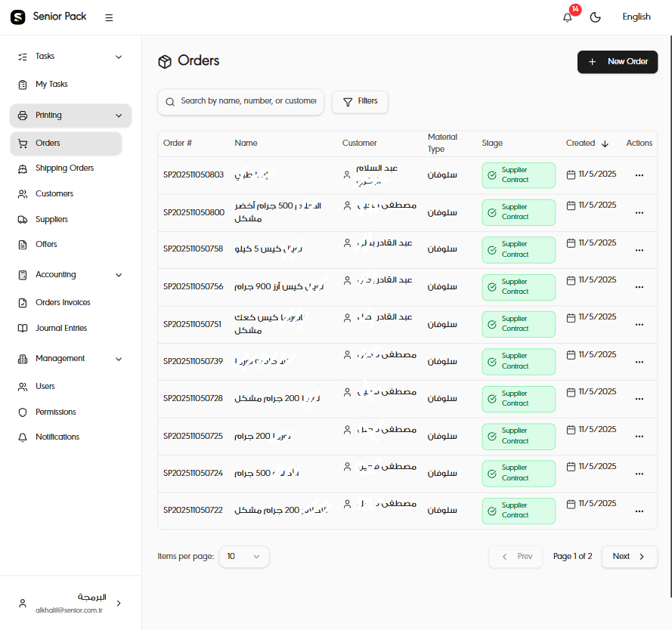
Task: Click the New Order button
Action: 618,61
